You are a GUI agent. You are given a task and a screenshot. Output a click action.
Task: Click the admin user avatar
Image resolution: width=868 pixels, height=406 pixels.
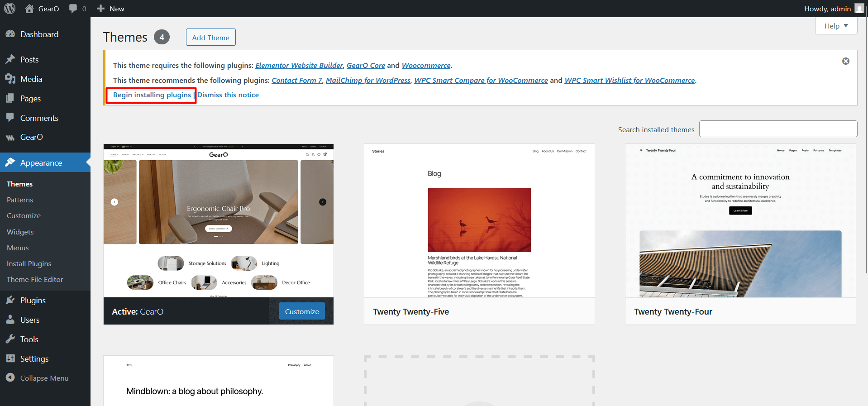859,9
